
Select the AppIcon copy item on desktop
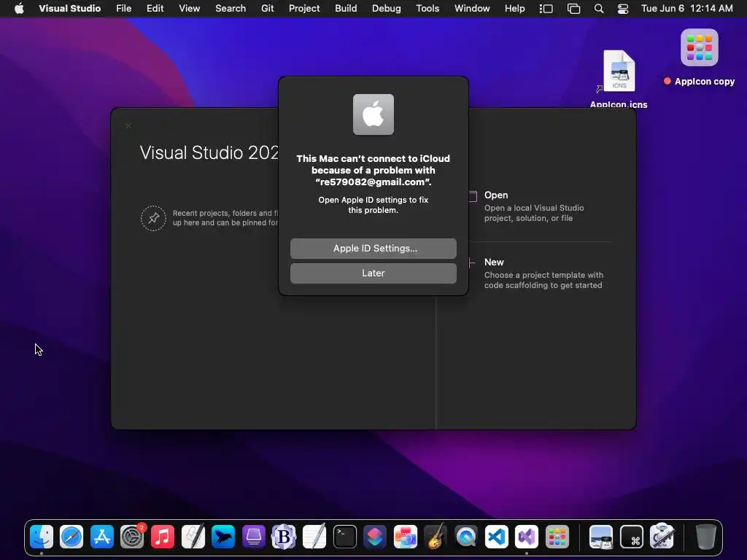(699, 58)
